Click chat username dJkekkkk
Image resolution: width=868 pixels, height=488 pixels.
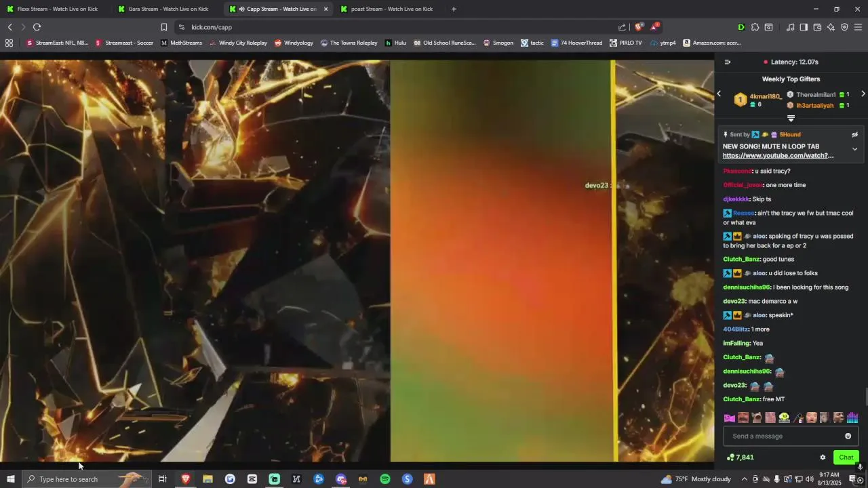[736, 199]
